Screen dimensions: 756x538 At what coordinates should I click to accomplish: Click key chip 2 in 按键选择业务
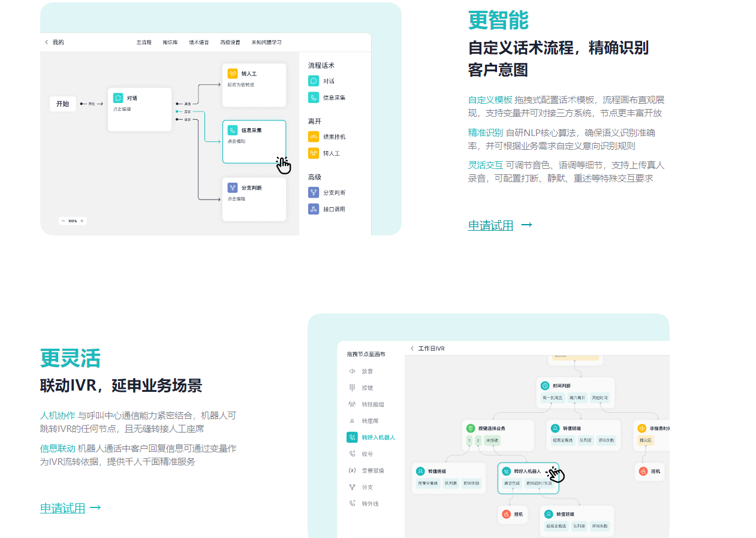pos(478,440)
